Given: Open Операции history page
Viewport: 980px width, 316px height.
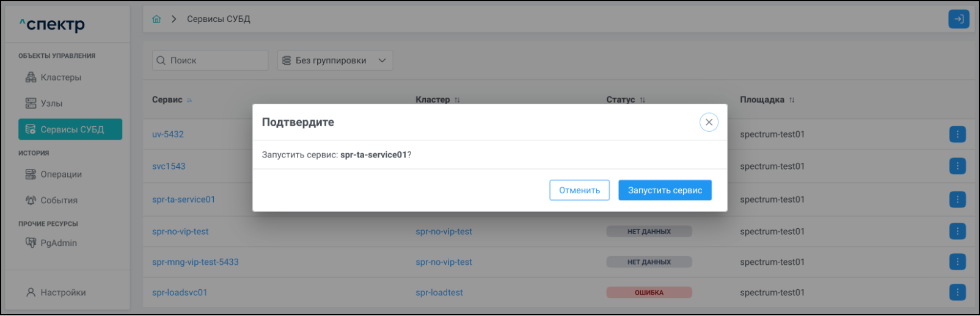Looking at the screenshot, I should (x=60, y=174).
